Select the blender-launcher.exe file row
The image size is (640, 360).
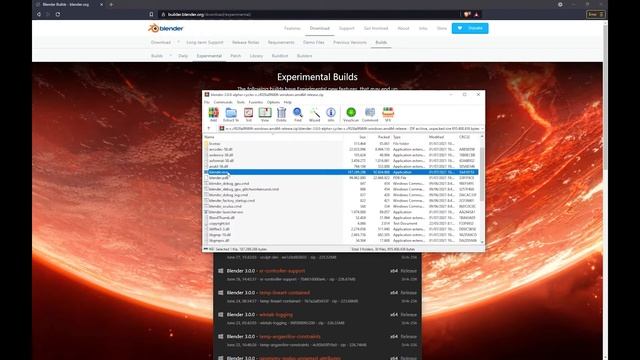click(341, 212)
